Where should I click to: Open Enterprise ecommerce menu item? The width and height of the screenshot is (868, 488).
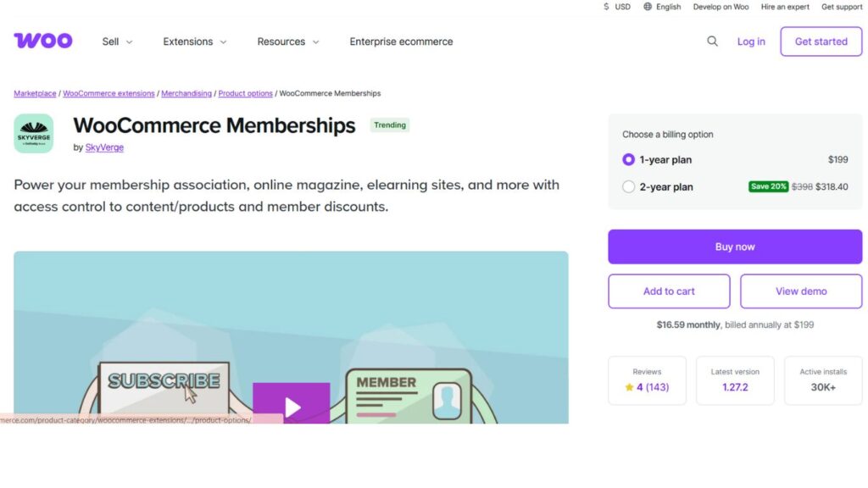tap(401, 42)
